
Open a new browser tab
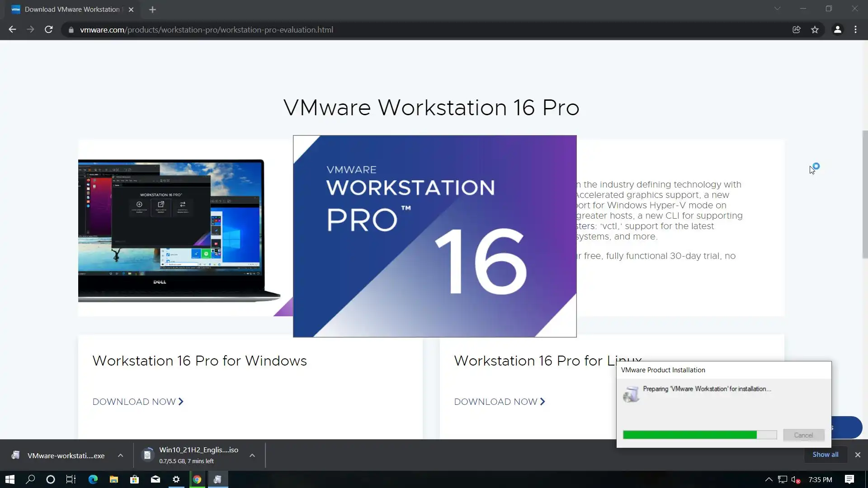tap(152, 9)
